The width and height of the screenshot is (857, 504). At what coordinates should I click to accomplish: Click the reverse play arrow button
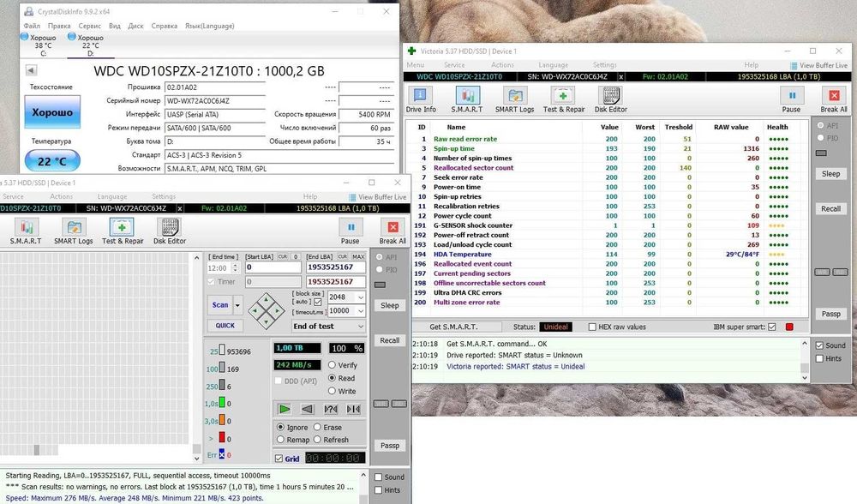(x=307, y=409)
